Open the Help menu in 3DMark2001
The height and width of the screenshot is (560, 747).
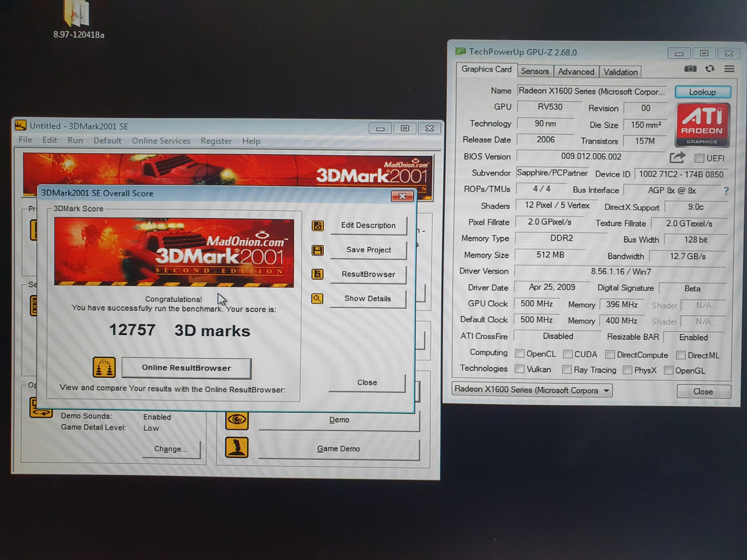[x=251, y=141]
